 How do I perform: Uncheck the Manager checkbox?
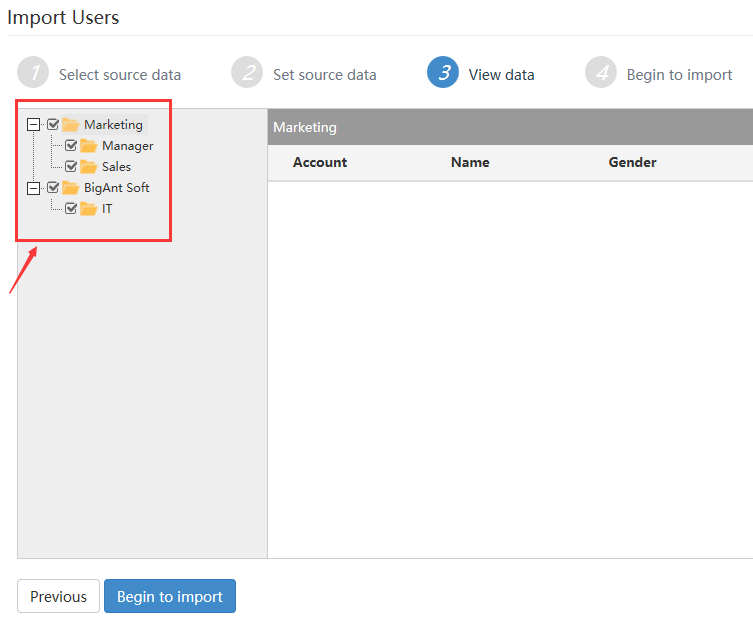coord(71,145)
